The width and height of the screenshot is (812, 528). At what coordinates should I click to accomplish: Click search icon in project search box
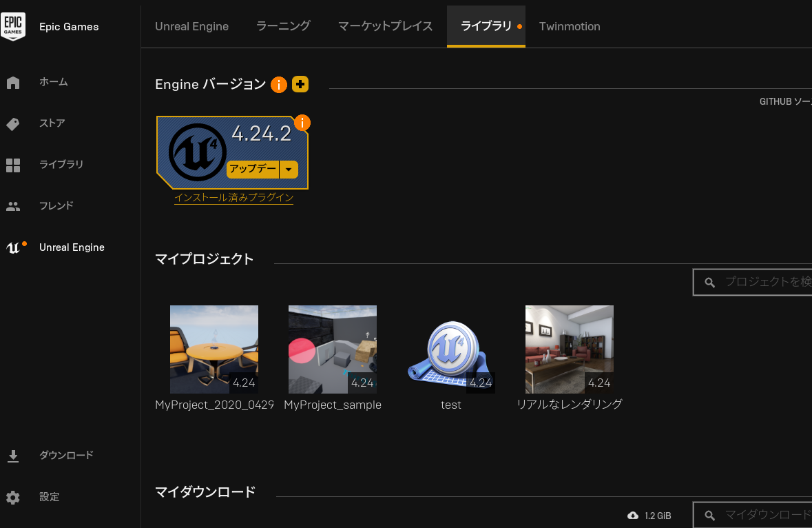[710, 283]
